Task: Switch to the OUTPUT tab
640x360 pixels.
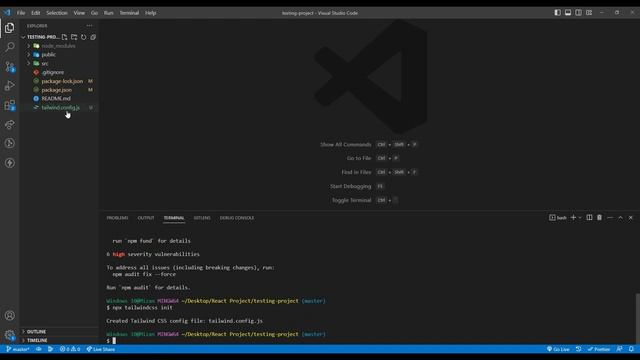Action: pos(146,218)
